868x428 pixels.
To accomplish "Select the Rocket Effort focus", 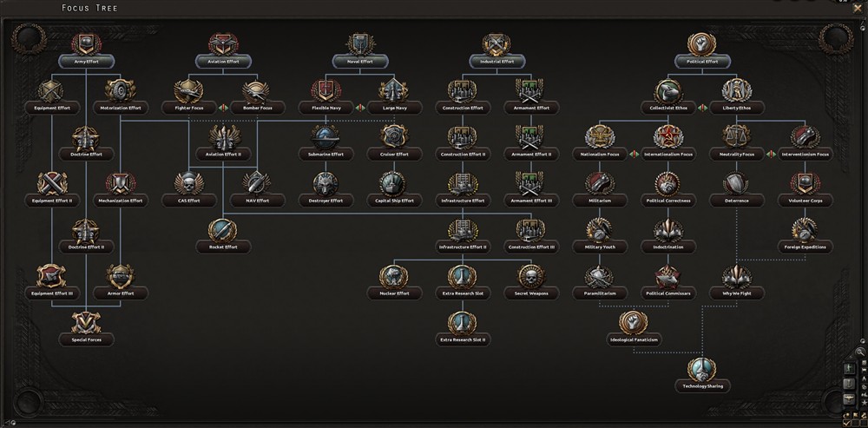I will coord(223,230).
